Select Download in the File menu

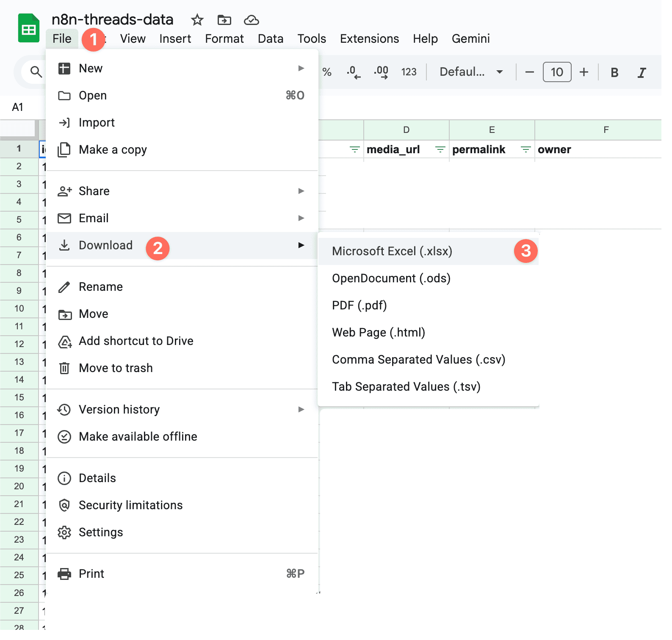tap(182, 245)
